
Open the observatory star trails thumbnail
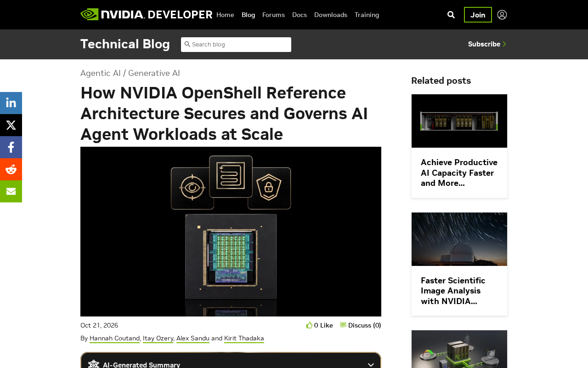(459, 239)
